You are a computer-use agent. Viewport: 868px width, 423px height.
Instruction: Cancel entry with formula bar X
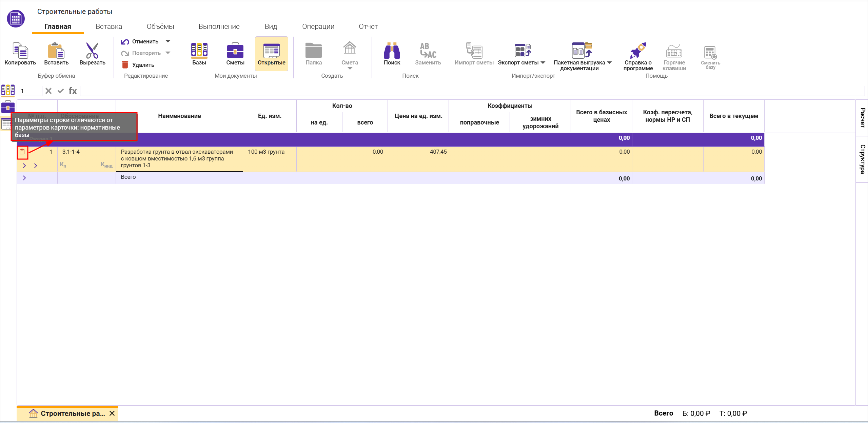coord(48,91)
